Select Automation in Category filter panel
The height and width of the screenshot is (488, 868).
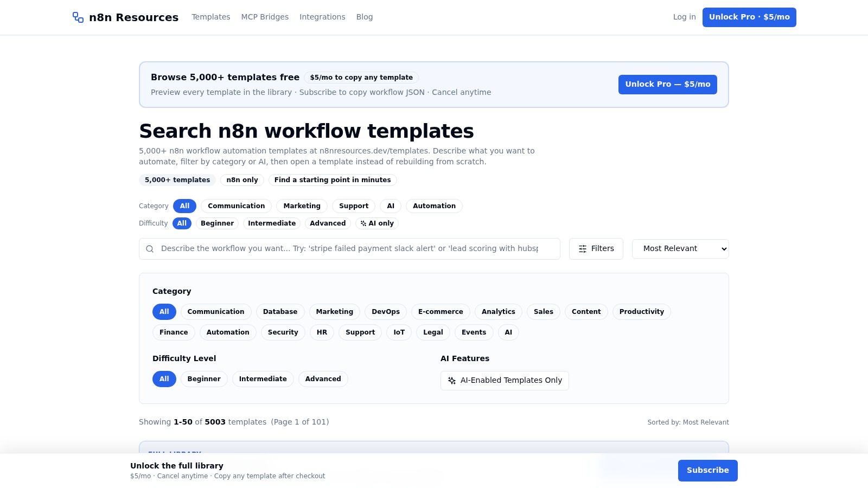(x=228, y=332)
